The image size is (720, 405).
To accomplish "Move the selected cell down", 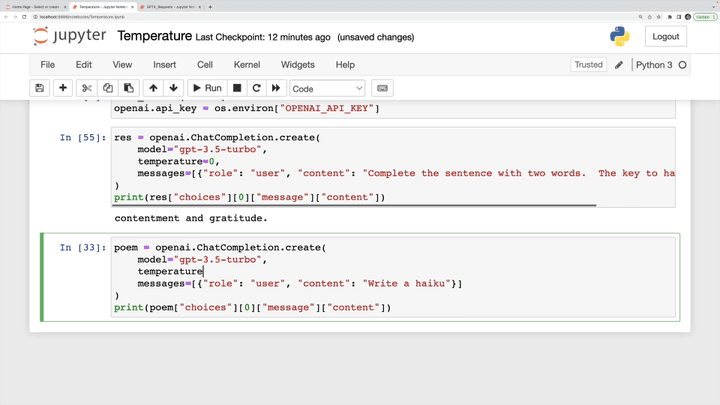I will [173, 88].
